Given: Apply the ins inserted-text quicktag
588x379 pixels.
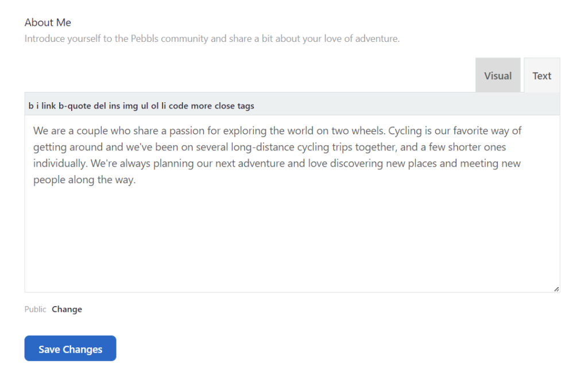Looking at the screenshot, I should tap(114, 106).
